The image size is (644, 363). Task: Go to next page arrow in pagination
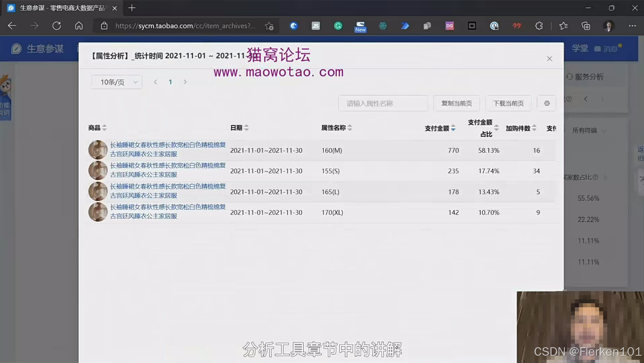point(185,82)
